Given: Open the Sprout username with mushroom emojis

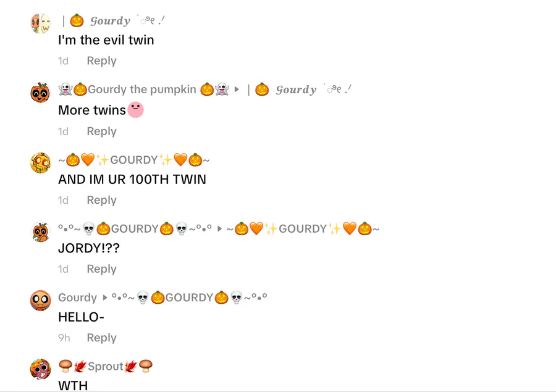Looking at the screenshot, I should click(105, 367).
